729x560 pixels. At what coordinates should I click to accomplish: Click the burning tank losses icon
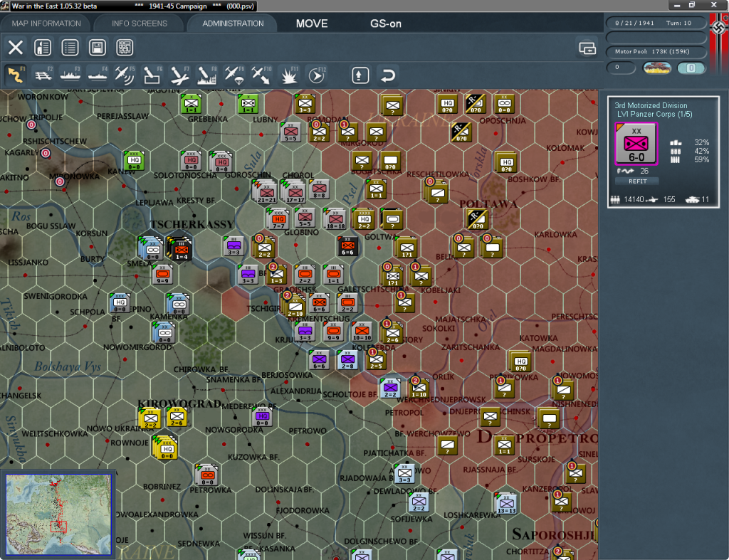point(657,68)
